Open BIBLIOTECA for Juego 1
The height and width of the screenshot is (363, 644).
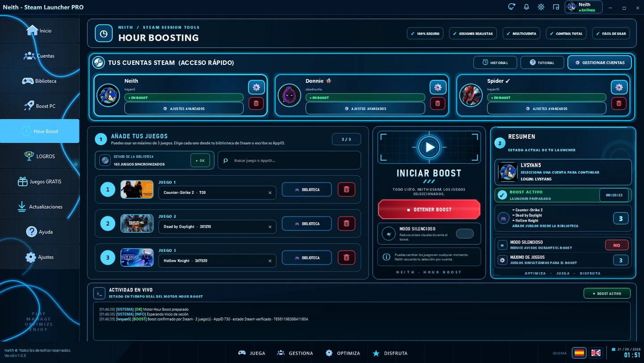[307, 189]
